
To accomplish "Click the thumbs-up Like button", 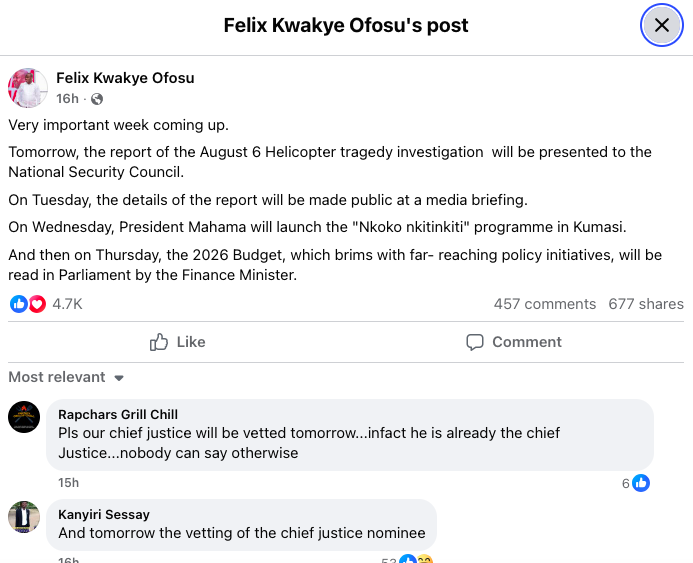I will pyautogui.click(x=177, y=342).
